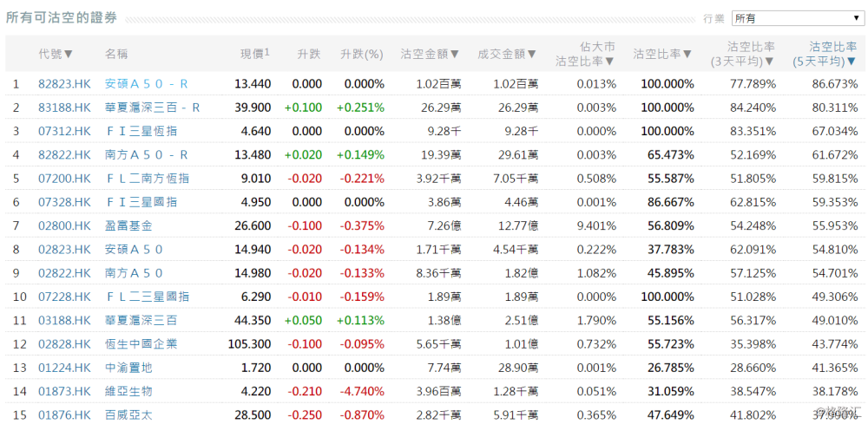This screenshot has height=424, width=868.
Task: Sort by 佔大市沽空比率 column header
Action: (586, 54)
